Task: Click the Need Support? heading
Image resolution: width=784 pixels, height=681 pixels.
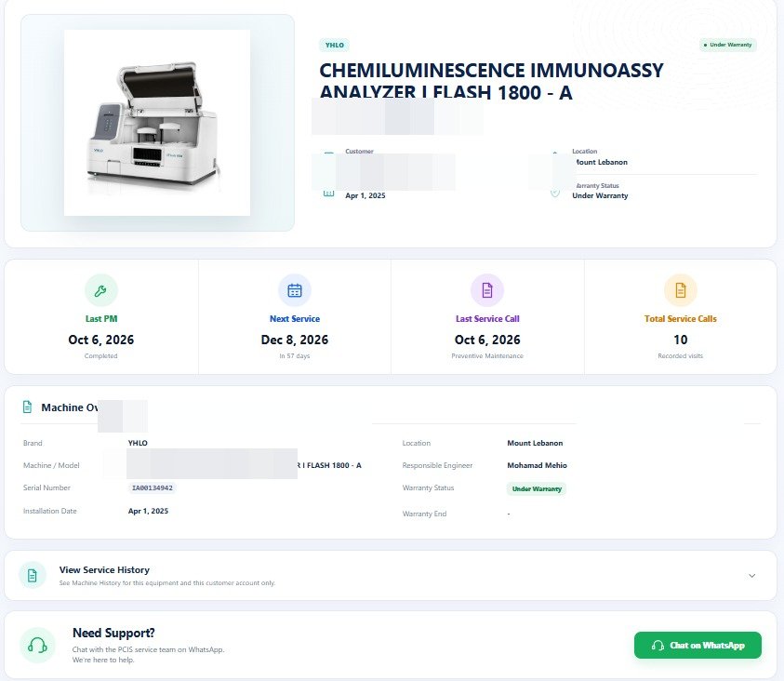Action: pos(113,633)
